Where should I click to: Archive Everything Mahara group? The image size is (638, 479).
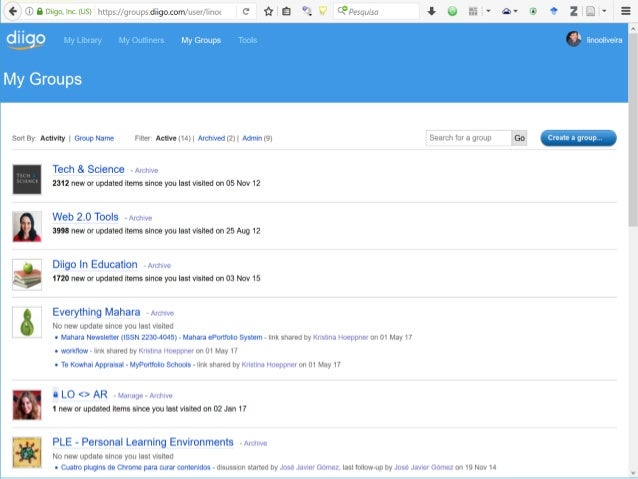[x=162, y=313]
